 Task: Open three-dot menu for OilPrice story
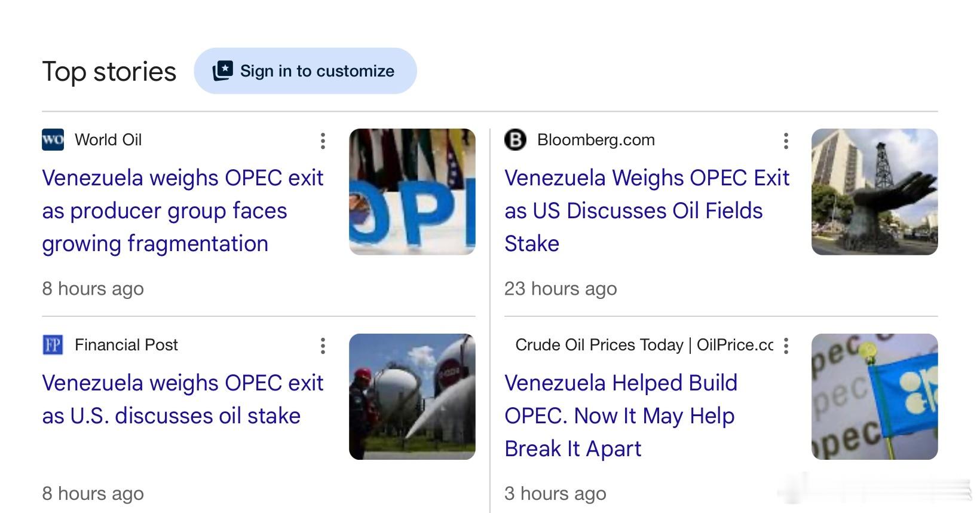point(786,346)
